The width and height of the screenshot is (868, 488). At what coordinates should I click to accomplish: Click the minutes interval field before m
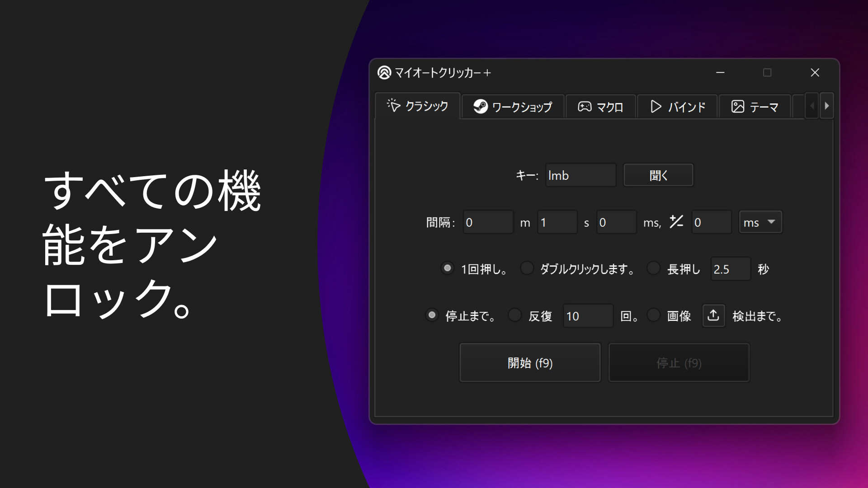488,222
